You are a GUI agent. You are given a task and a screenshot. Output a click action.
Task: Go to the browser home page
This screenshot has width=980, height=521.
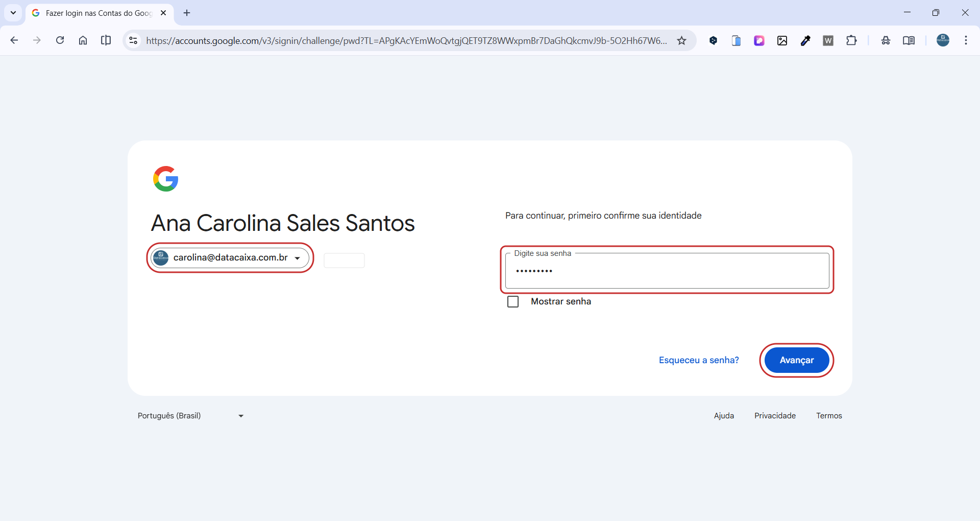pos(83,40)
